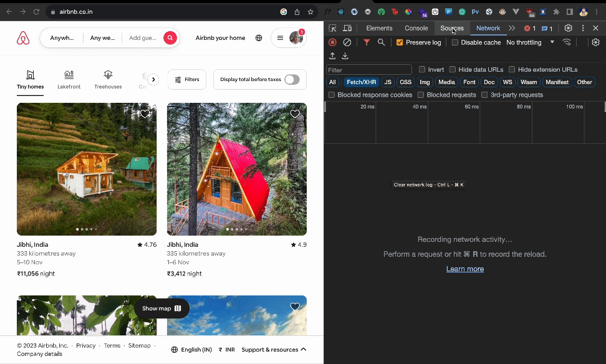606x364 pixels.
Task: Open DevTools settings gear
Action: 568,28
